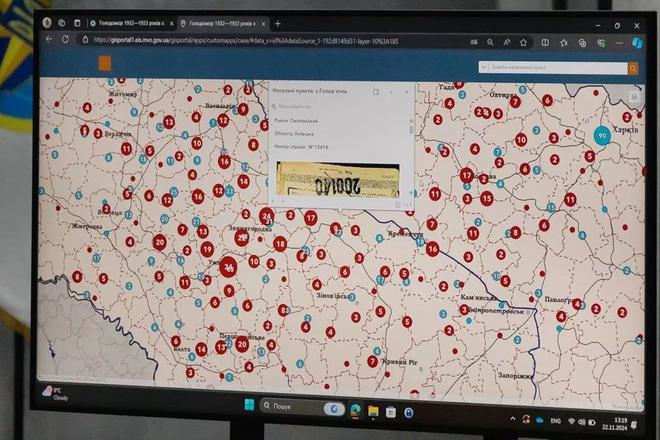The width and height of the screenshot is (660, 440).
Task: Click the settlement search input field
Action: pyautogui.click(x=557, y=67)
